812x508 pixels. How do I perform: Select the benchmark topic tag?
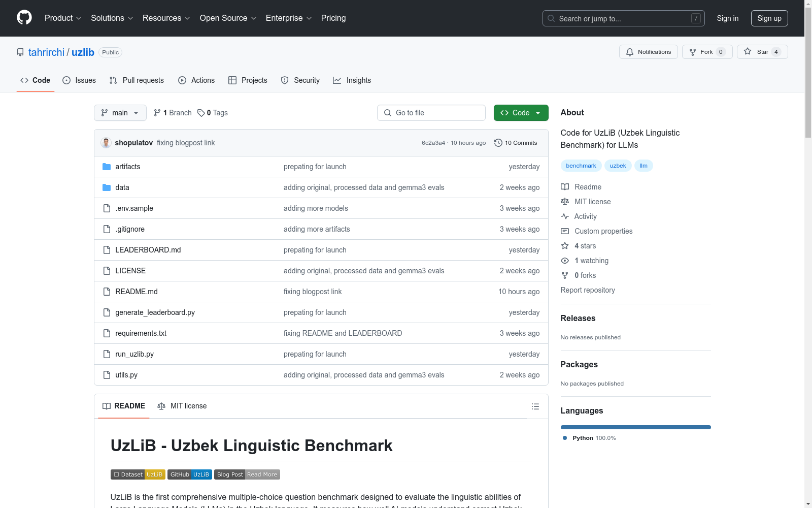[x=581, y=166]
